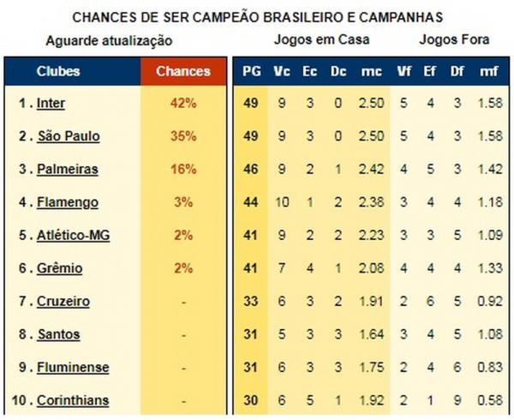This screenshot has width=514, height=420.
Task: Open the Fluminense team link
Action: pyautogui.click(x=73, y=368)
